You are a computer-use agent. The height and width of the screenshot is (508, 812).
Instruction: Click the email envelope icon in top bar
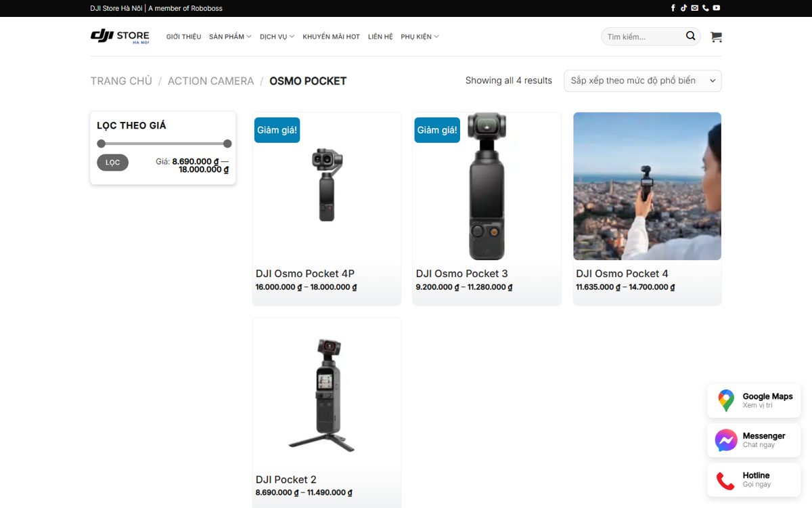click(695, 8)
